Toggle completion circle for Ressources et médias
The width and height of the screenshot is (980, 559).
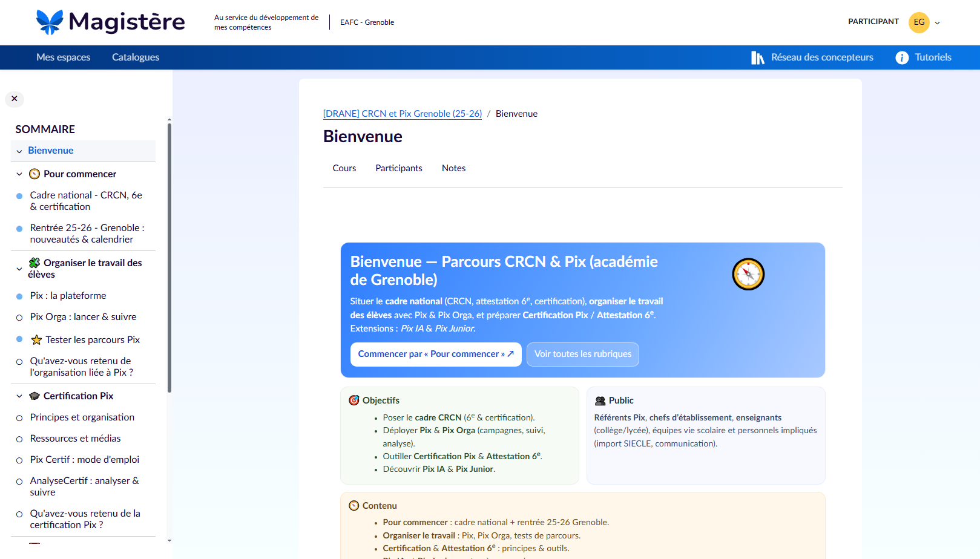[19, 439]
